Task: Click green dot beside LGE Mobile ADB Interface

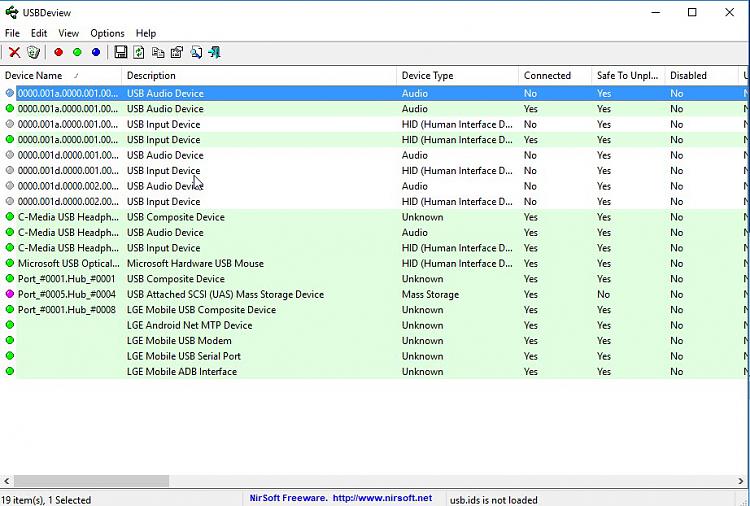Action: pyautogui.click(x=10, y=371)
